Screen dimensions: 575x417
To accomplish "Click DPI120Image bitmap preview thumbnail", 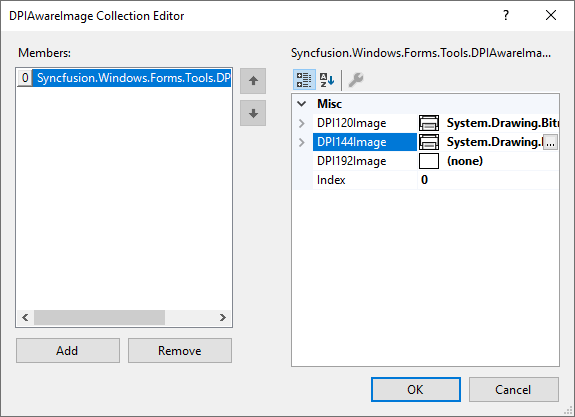I will [429, 123].
